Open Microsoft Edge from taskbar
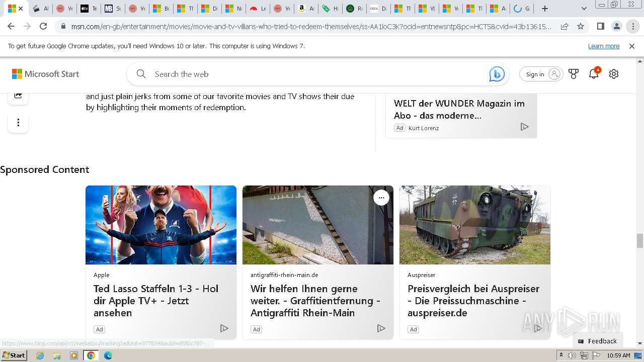The height and width of the screenshot is (362, 644). click(108, 355)
